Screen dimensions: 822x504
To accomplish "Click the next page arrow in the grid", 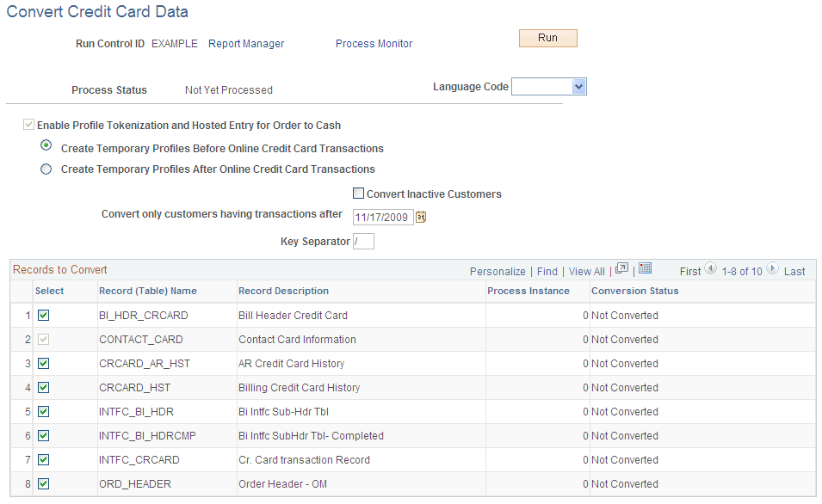I will pos(772,270).
